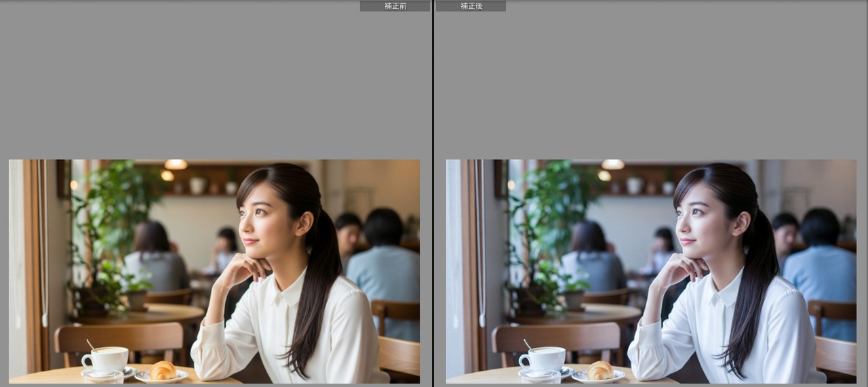Viewport: 868px width, 387px height.
Task: Click the 補正前 label above left preview
Action: click(395, 6)
